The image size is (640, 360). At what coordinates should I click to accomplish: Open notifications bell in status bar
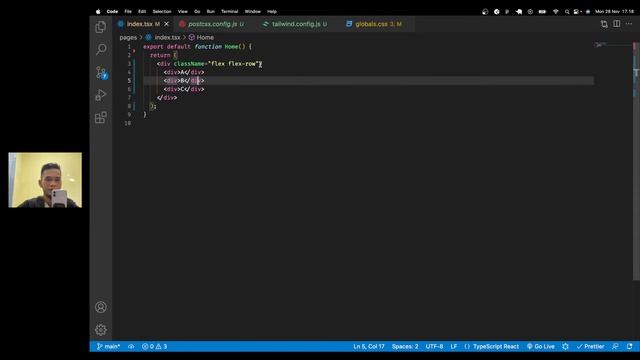629,347
